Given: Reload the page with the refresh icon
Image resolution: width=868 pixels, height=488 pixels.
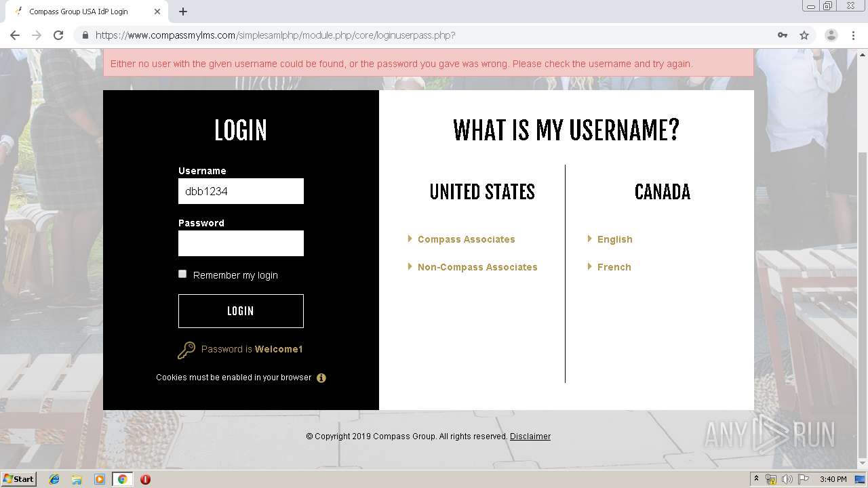Looking at the screenshot, I should click(x=58, y=35).
